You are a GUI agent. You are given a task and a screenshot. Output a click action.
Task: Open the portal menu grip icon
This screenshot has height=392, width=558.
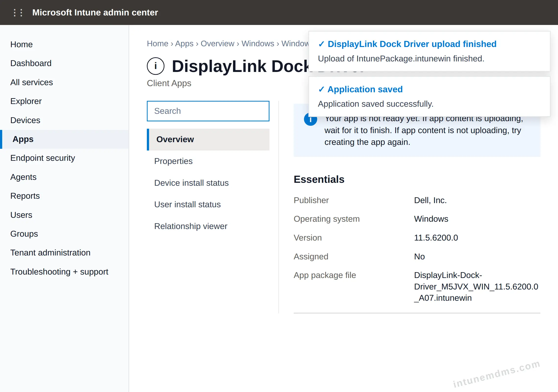click(x=18, y=12)
